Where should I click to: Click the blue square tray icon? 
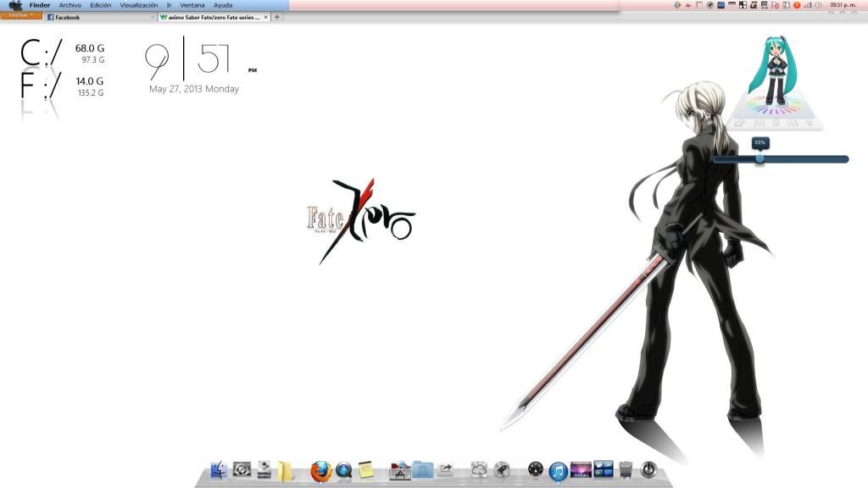click(x=721, y=5)
